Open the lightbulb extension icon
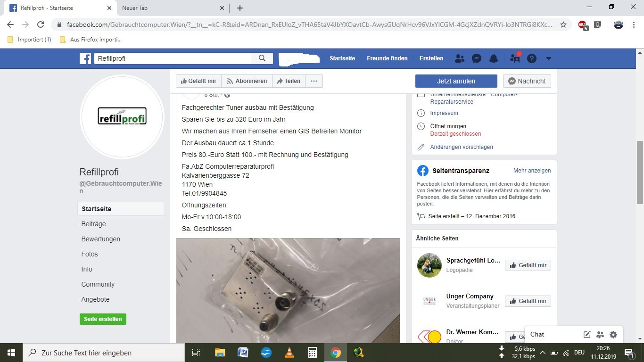This screenshot has height=362, width=644. (597, 25)
